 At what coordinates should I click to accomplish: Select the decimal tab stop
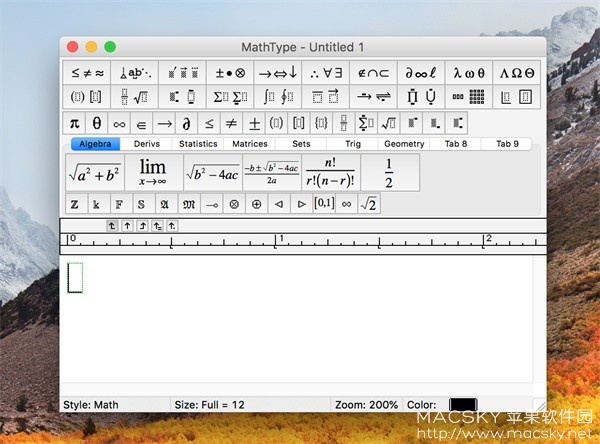click(172, 226)
